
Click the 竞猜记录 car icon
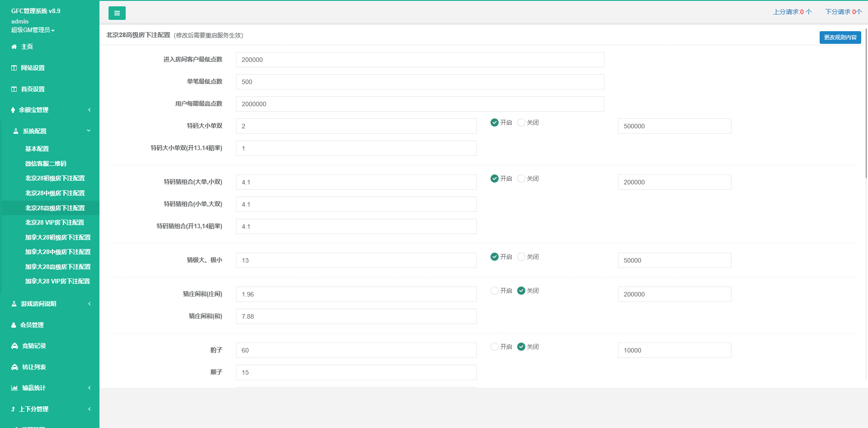click(x=14, y=346)
